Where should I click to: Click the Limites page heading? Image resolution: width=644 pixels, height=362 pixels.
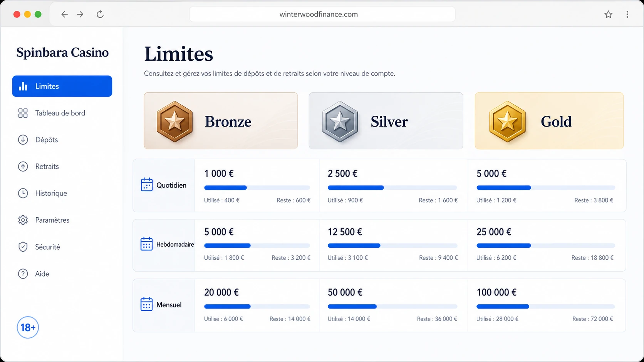179,54
